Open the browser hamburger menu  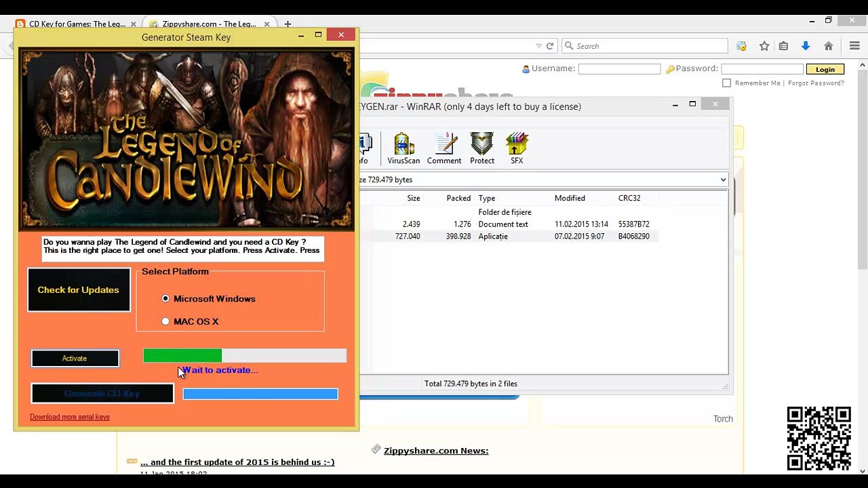(x=854, y=46)
